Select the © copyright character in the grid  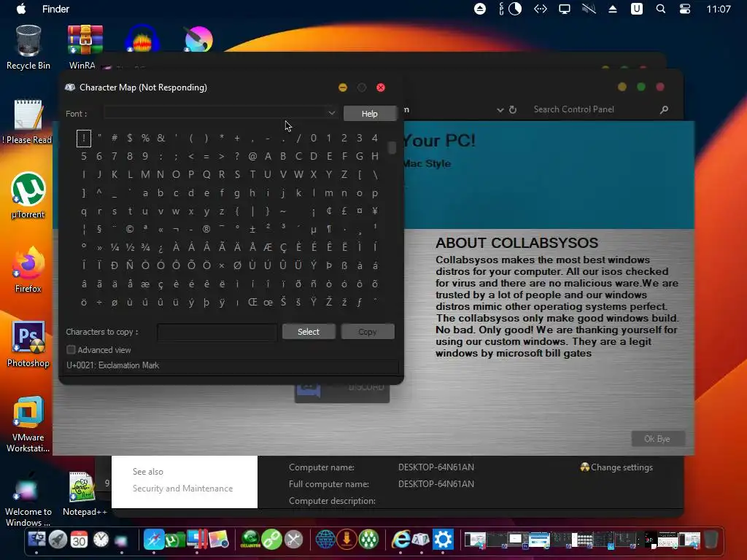point(130,229)
